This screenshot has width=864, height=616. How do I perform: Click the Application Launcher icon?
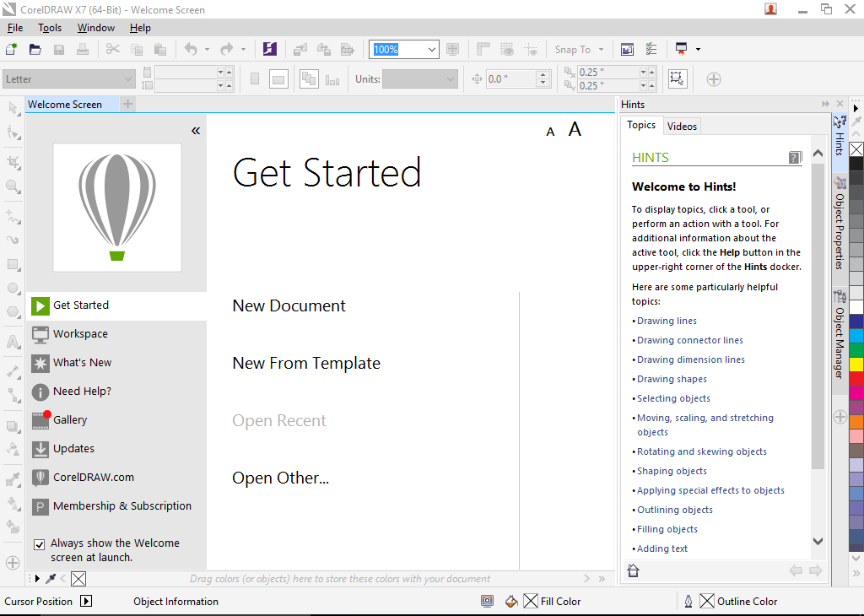(x=681, y=50)
